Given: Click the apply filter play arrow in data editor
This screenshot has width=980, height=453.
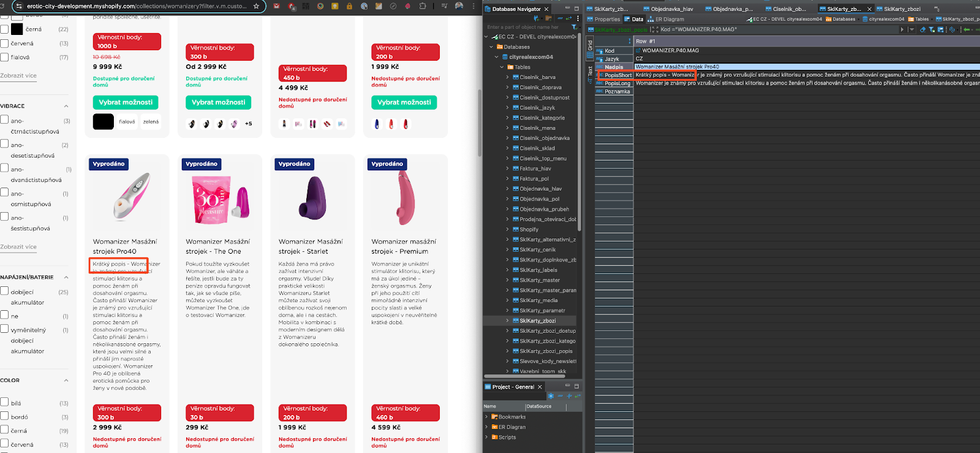Looking at the screenshot, I should point(902,29).
